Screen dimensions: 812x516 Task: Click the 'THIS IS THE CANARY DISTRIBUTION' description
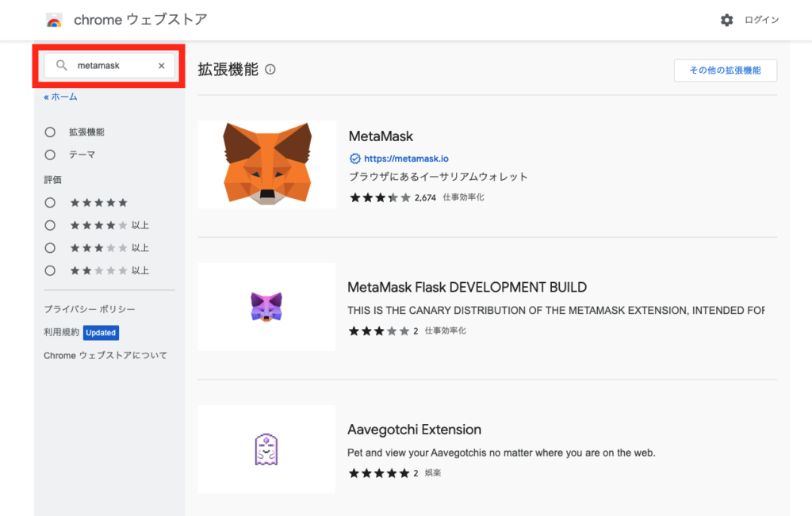[556, 311]
